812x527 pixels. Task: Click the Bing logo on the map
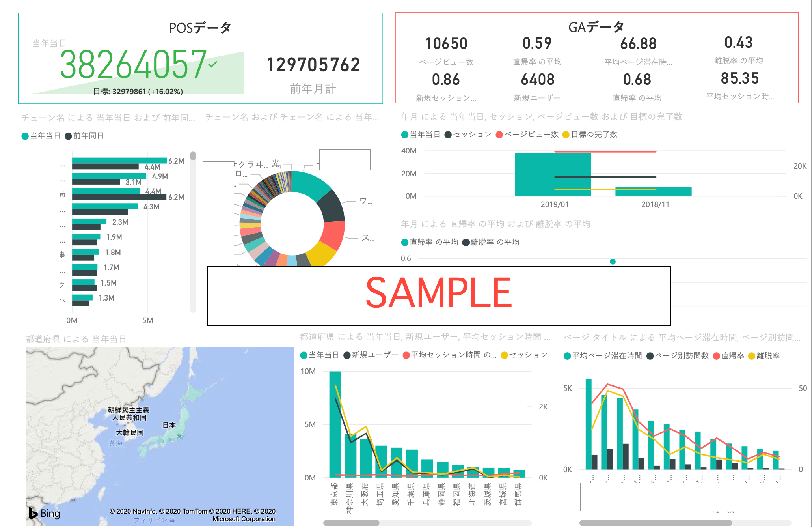[x=44, y=513]
